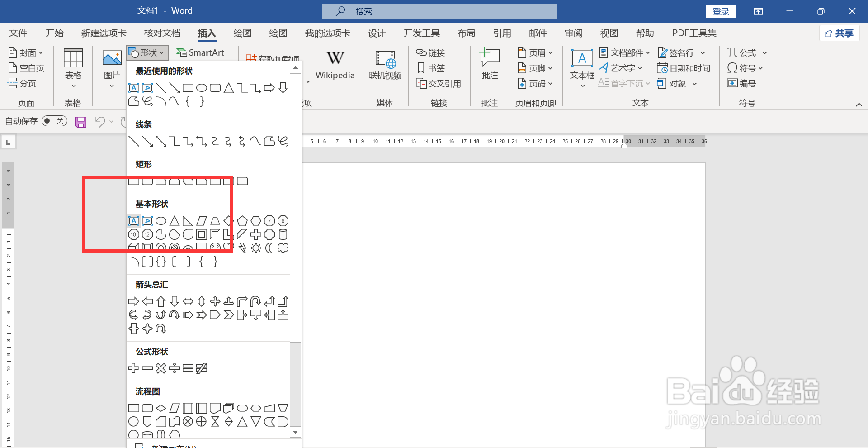Switch to the Home (开始) tab
Viewport: 868px width, 448px height.
point(55,33)
